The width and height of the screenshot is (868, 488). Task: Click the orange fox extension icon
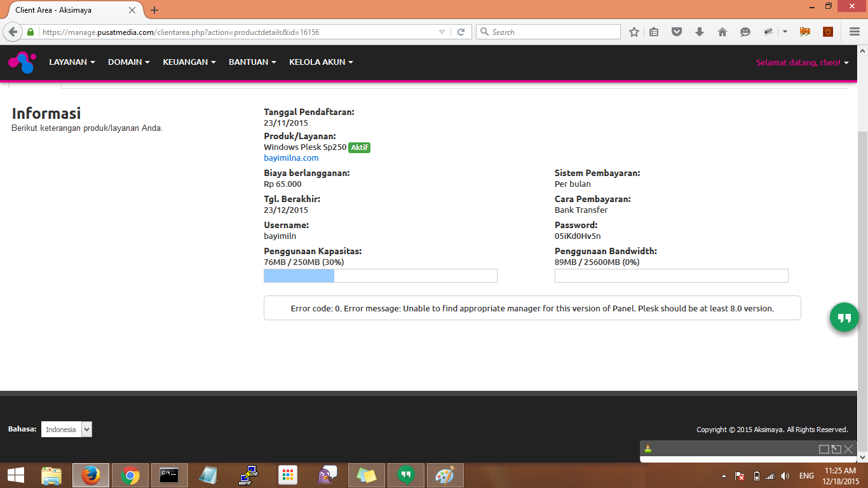pyautogui.click(x=805, y=32)
